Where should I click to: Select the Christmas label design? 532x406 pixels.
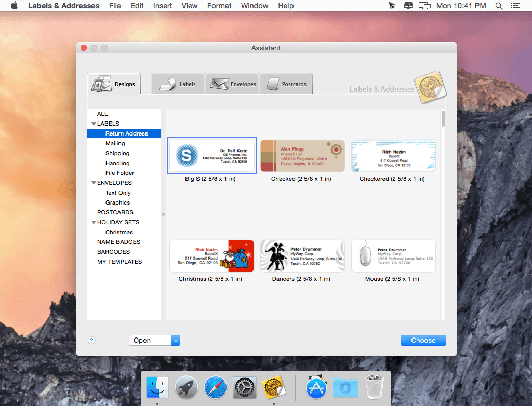pos(211,256)
